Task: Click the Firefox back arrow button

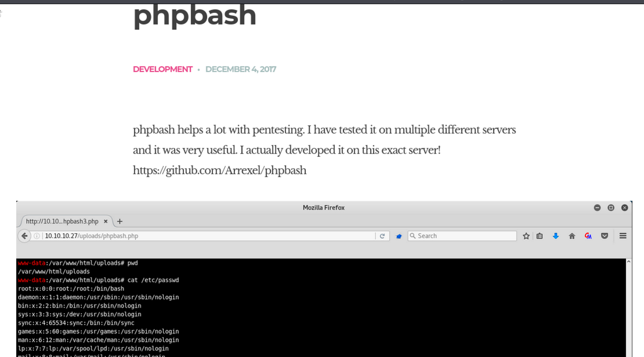Action: 24,236
